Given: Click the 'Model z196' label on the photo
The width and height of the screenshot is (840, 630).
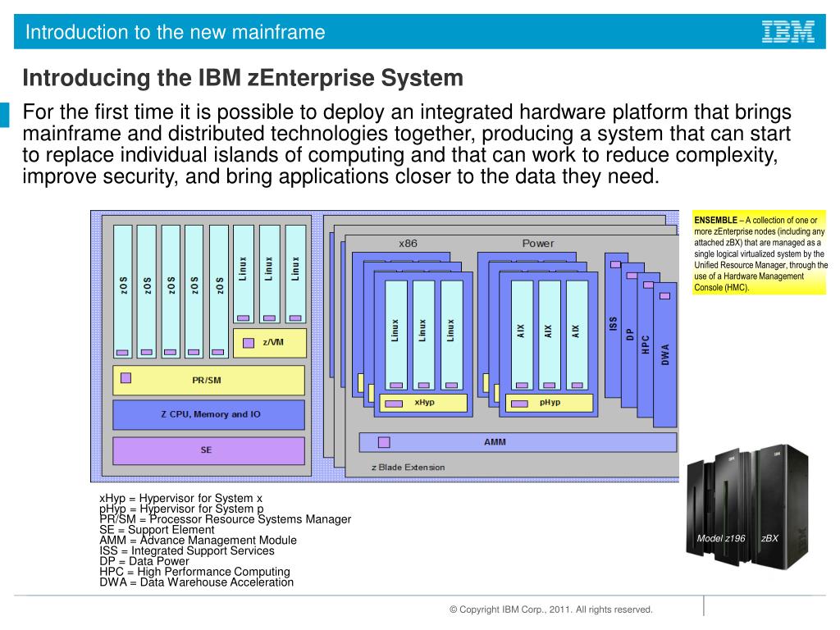Looking at the screenshot, I should pos(721,538).
